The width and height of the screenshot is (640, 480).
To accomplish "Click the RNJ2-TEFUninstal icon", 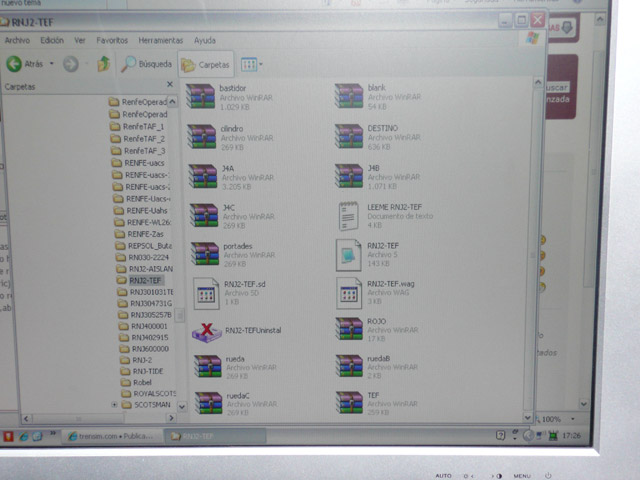I will click(205, 332).
